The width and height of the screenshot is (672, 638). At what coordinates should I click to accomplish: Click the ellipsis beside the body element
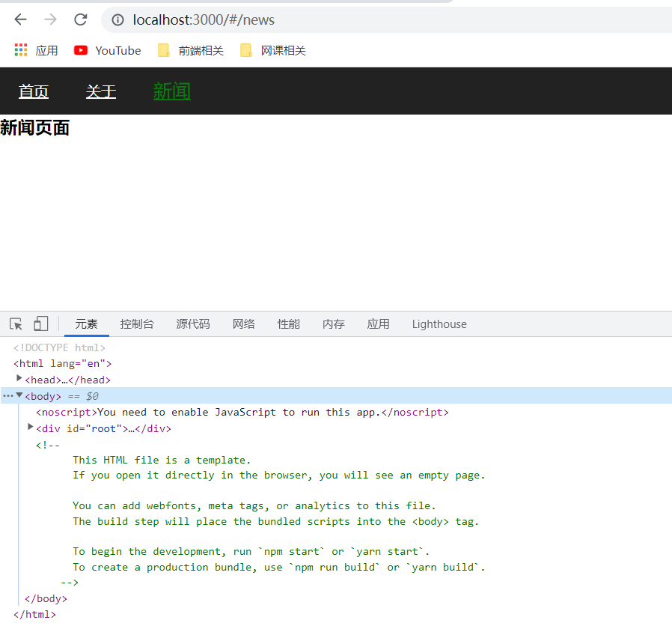click(7, 395)
